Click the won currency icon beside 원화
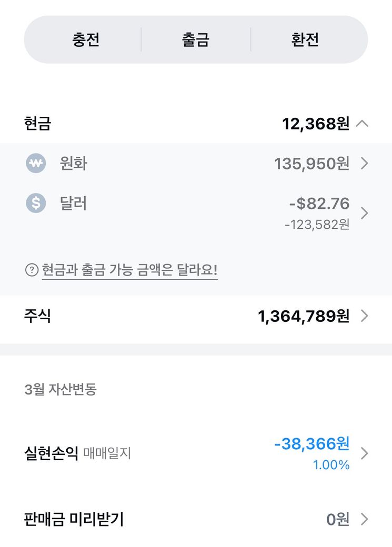Image resolution: width=392 pixels, height=547 pixels. pos(36,164)
